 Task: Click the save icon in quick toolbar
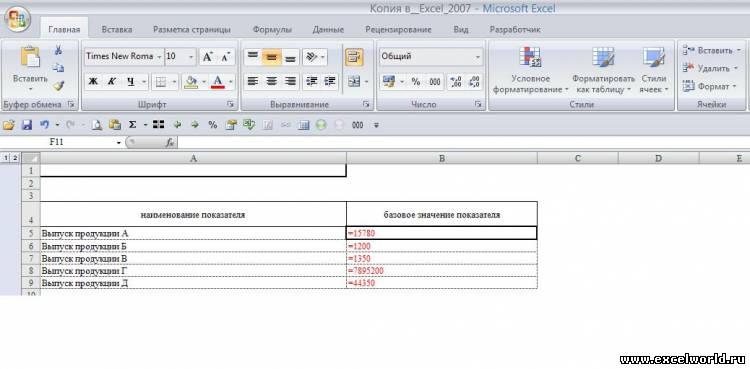point(27,125)
